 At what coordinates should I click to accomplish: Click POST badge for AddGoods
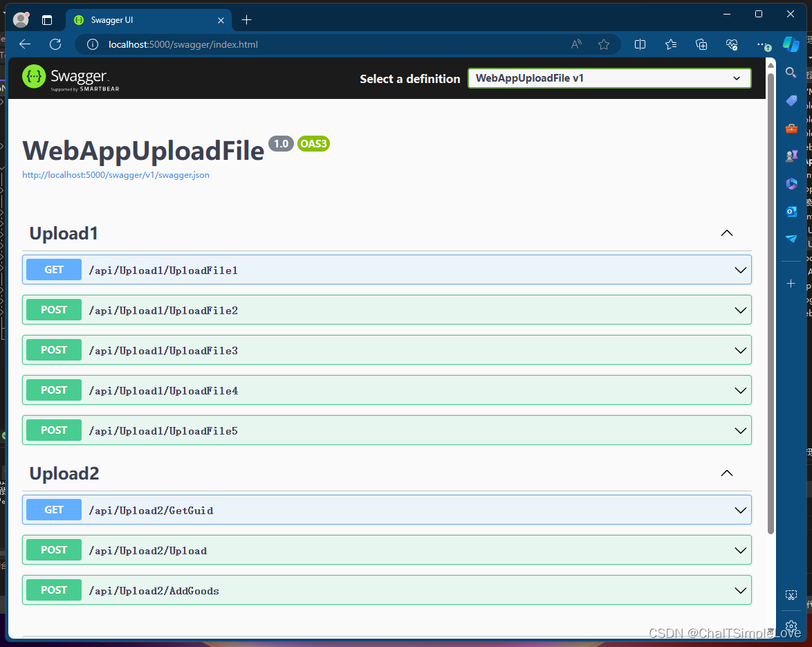click(x=54, y=590)
